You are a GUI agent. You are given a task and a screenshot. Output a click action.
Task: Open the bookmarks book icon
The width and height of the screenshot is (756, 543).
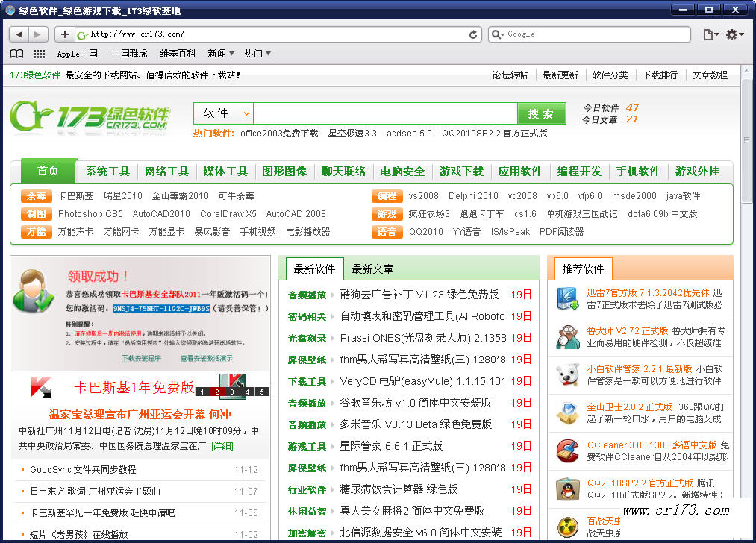point(17,54)
